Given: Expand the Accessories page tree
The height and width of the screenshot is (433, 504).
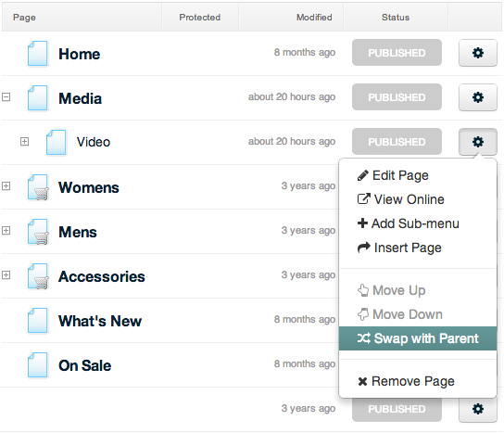Looking at the screenshot, I should pyautogui.click(x=6, y=275).
